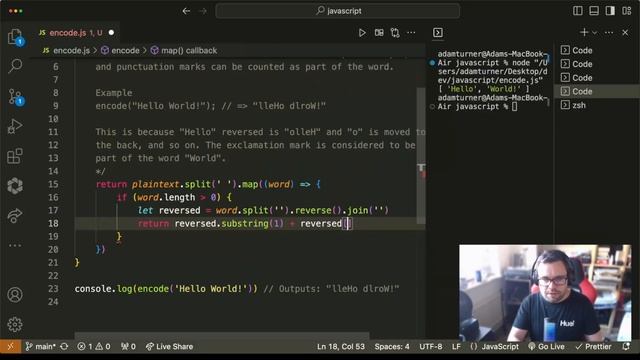The width and height of the screenshot is (640, 360).
Task: Open the Explorer view in the activity bar
Action: pyautogui.click(x=16, y=37)
